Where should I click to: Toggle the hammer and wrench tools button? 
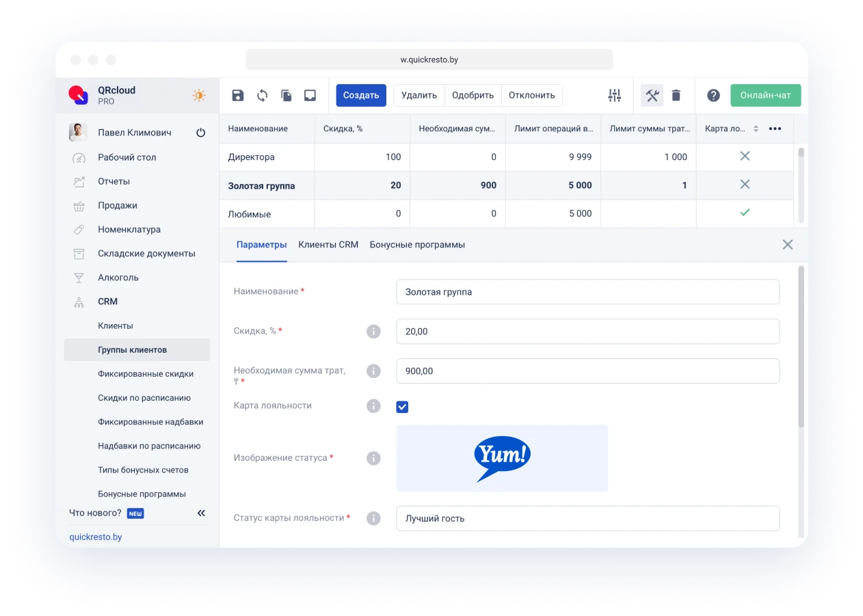(x=652, y=96)
